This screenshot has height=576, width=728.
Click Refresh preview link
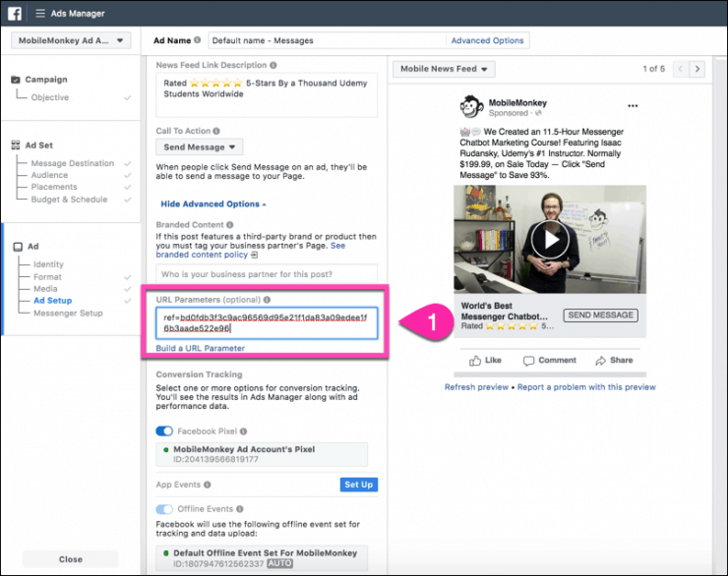476,387
